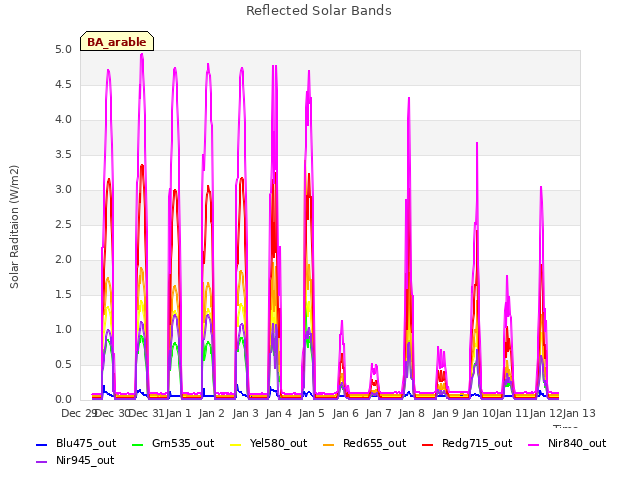
Task: Click the Jan 3 x-axis tick label
Action: coord(245,413)
